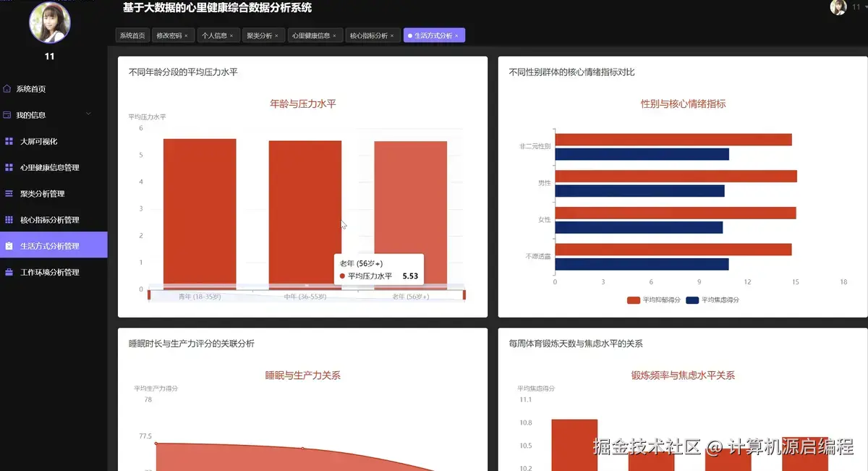Click the 生活方式分析管理 sidebar icon

[9, 246]
